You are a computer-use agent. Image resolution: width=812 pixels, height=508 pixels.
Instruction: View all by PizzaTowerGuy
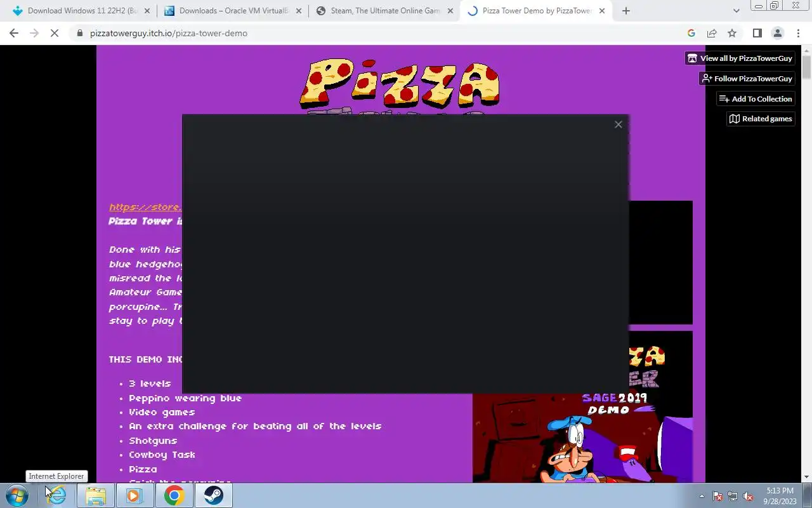point(740,58)
